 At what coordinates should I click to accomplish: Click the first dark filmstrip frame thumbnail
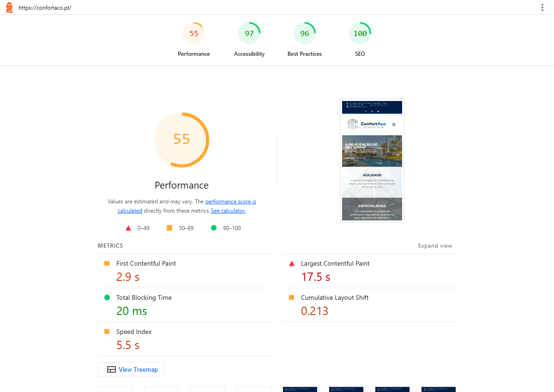pyautogui.click(x=300, y=389)
